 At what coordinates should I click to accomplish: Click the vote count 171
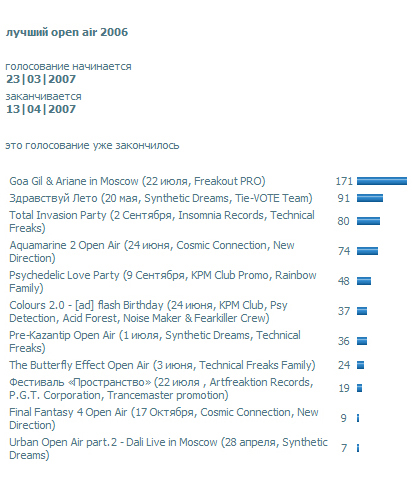344,181
